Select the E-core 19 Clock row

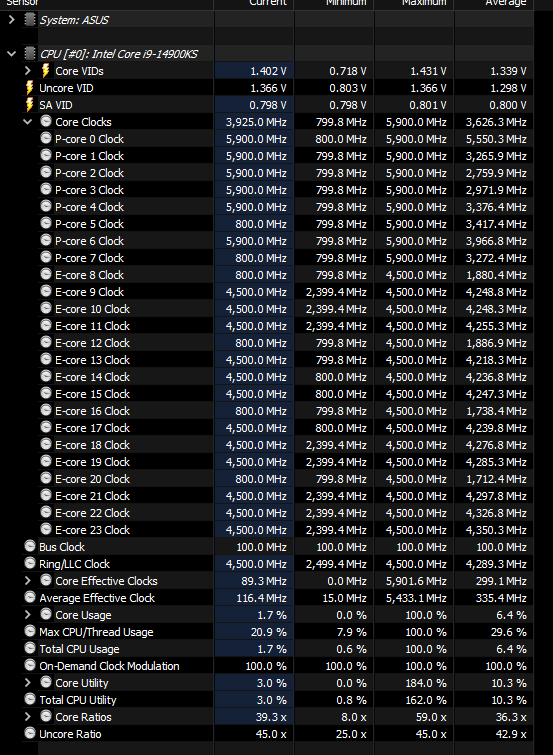286,462
